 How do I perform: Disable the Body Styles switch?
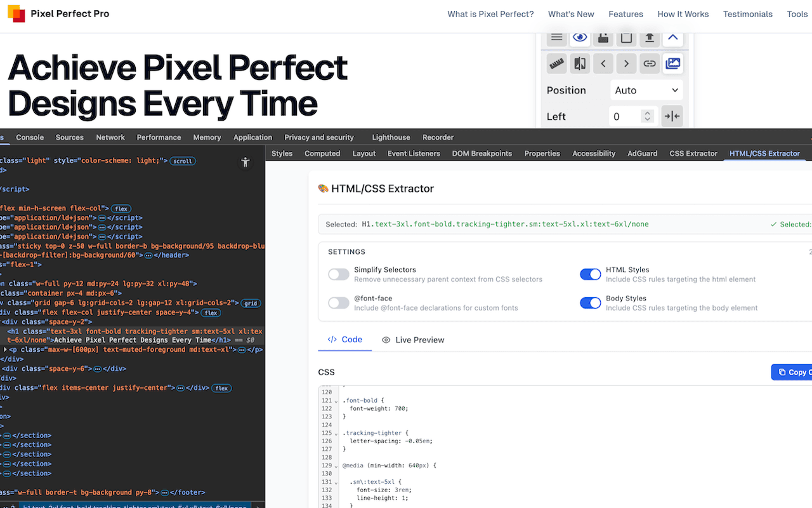tap(591, 303)
